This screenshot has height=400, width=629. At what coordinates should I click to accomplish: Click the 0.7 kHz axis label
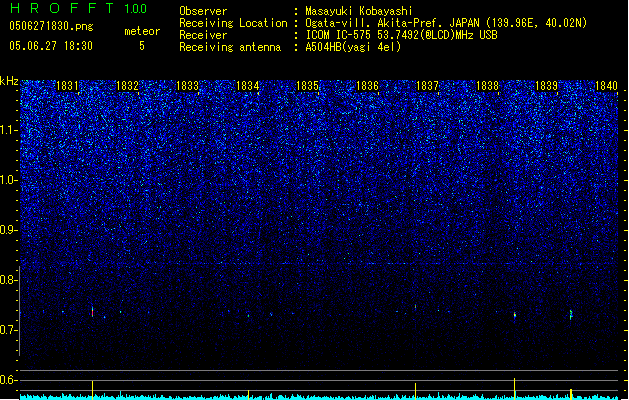[8, 330]
